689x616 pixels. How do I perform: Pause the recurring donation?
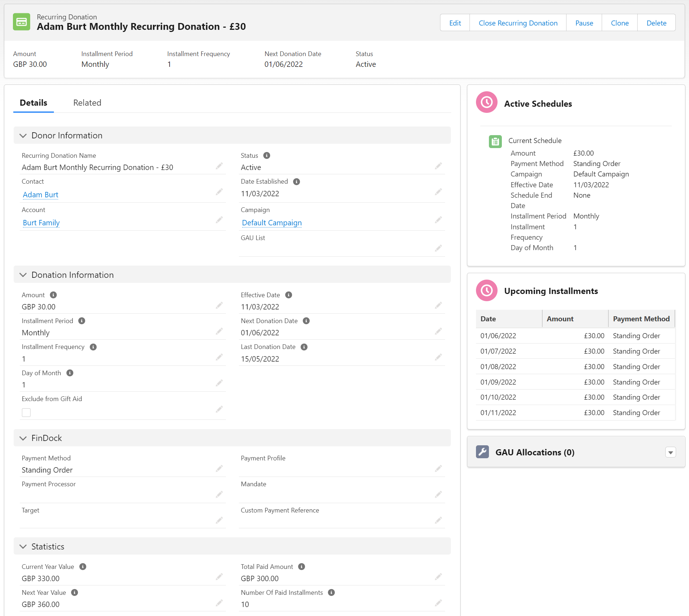(584, 23)
